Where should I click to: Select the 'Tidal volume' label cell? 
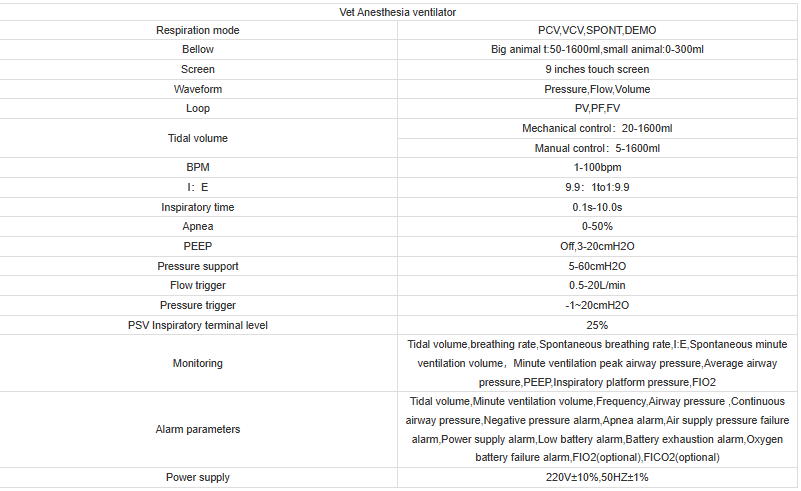[x=198, y=138]
